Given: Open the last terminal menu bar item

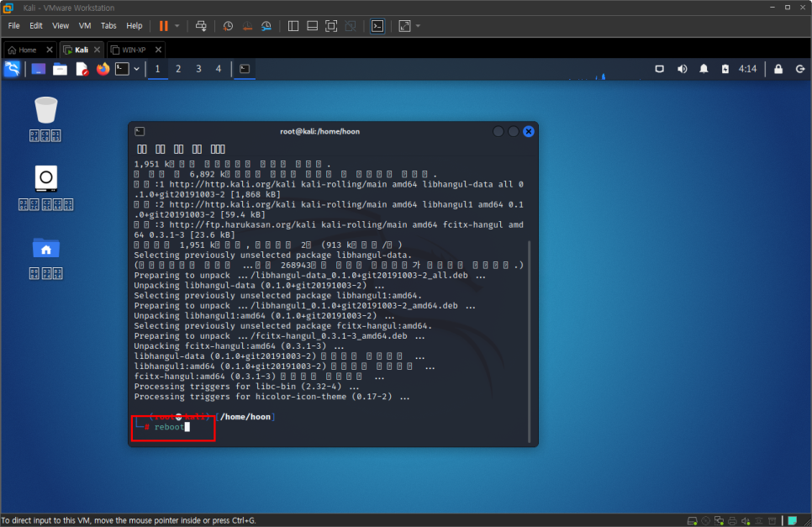Looking at the screenshot, I should tap(218, 149).
